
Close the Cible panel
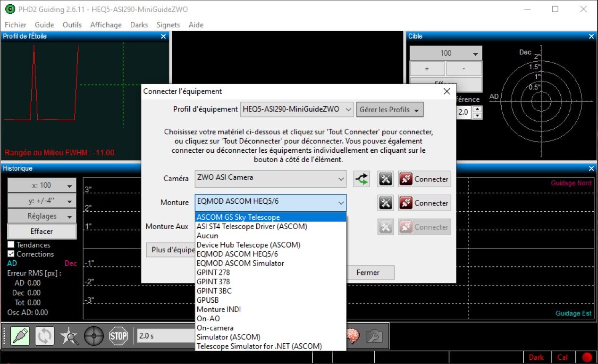click(x=591, y=36)
